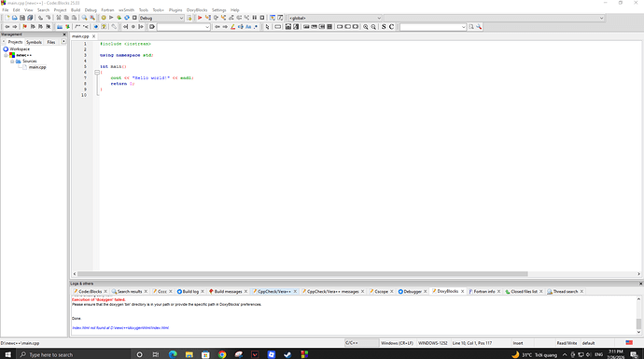
Task: Click the Save file icon
Action: click(22, 18)
